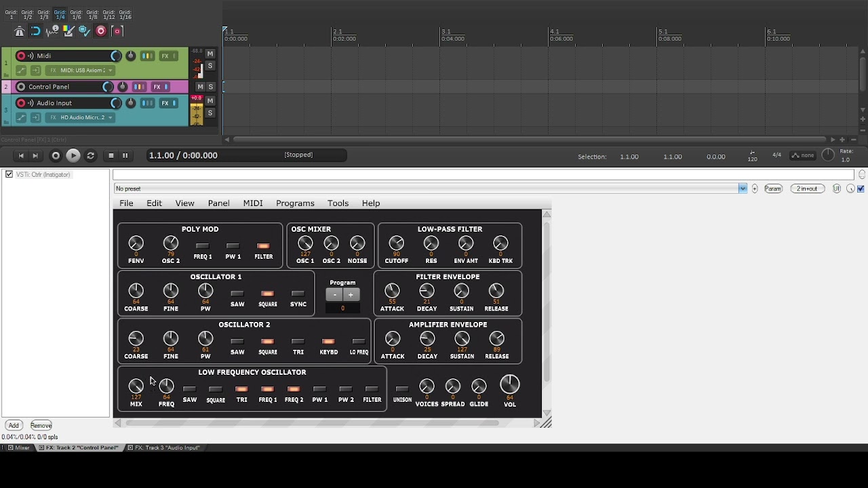Viewport: 868px width, 488px height.
Task: Toggle input monitoring on the Audio Input track
Action: tap(31, 103)
